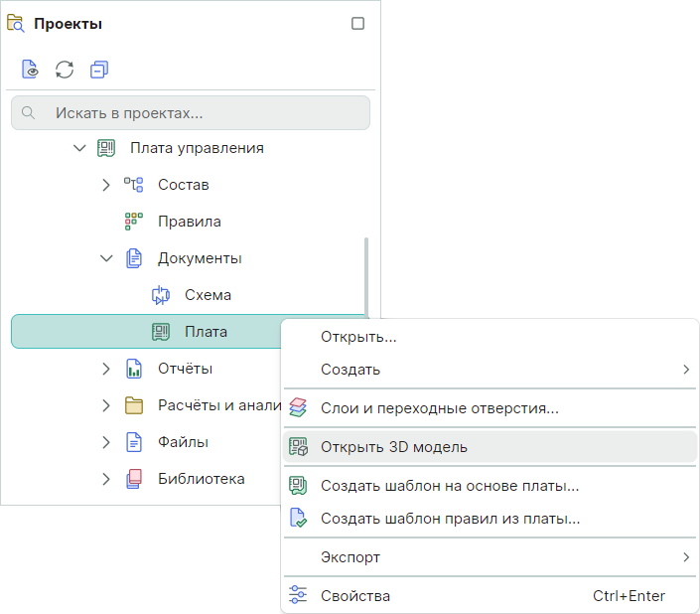Click the Плата board icon in tree
The image size is (700, 614).
(161, 332)
